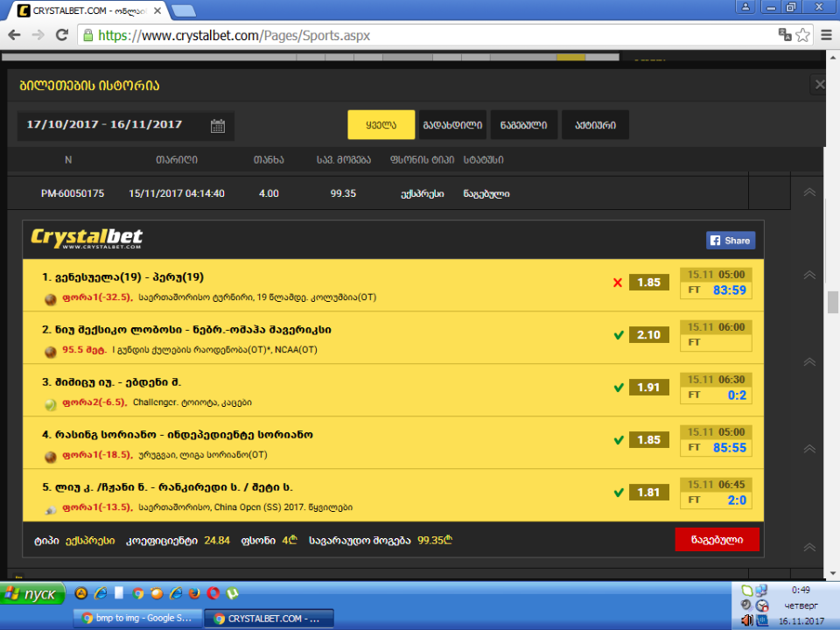
Task: Click ticket number PM-60050175
Action: (x=73, y=193)
